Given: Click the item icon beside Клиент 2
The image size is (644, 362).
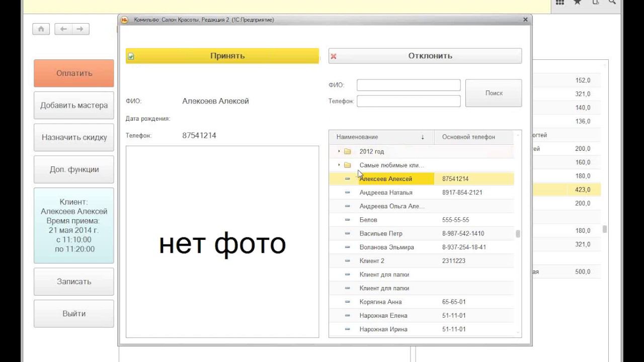Looking at the screenshot, I should tap(347, 261).
